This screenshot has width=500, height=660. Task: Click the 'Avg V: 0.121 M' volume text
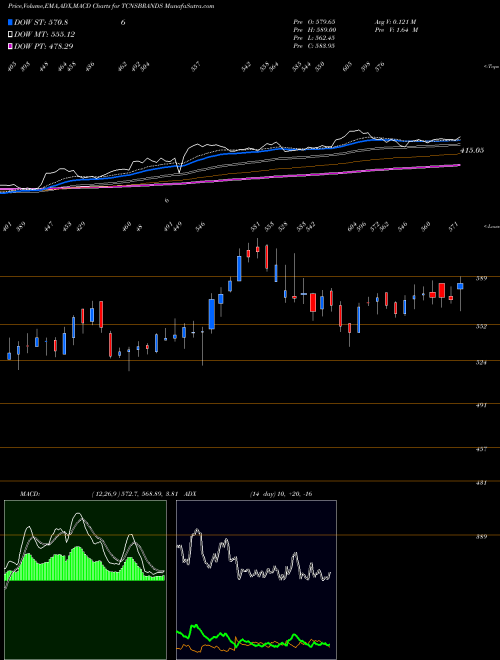pyautogui.click(x=396, y=22)
